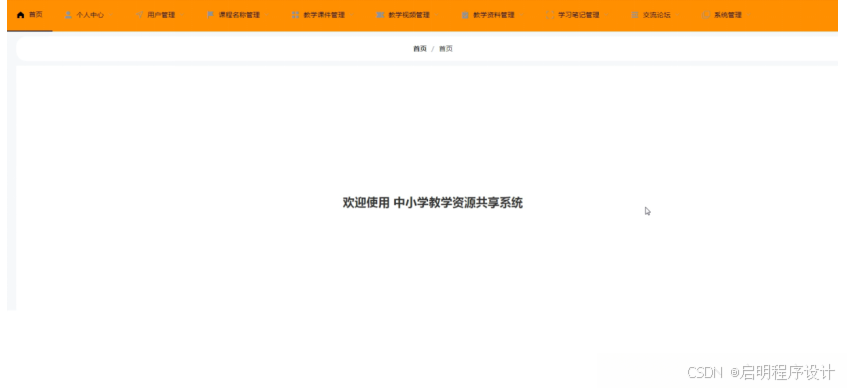Click the last 首页 breadcrumb after the slash
Screen dimensions: 847x388
point(446,49)
